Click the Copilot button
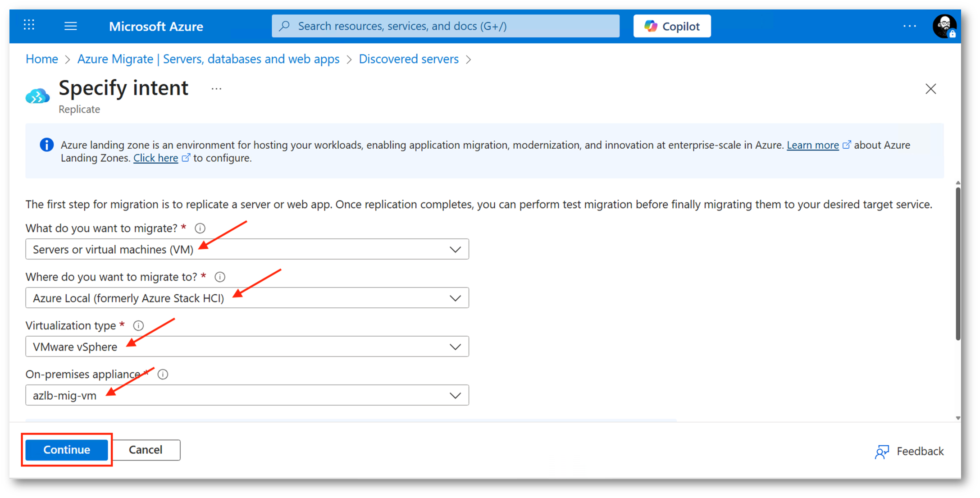This screenshot has width=980, height=498. point(672,26)
